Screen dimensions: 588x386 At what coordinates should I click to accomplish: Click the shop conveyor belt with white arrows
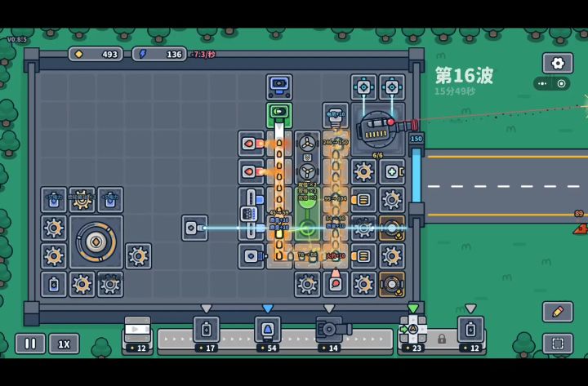pos(275,339)
